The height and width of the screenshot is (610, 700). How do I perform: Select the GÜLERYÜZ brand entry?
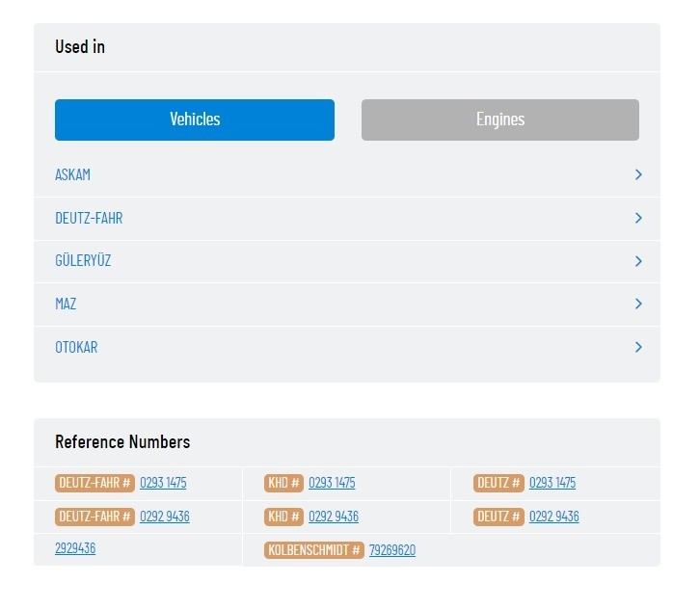83,260
